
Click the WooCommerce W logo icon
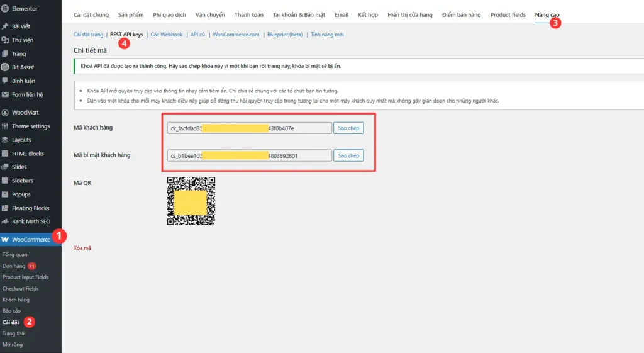coord(5,240)
